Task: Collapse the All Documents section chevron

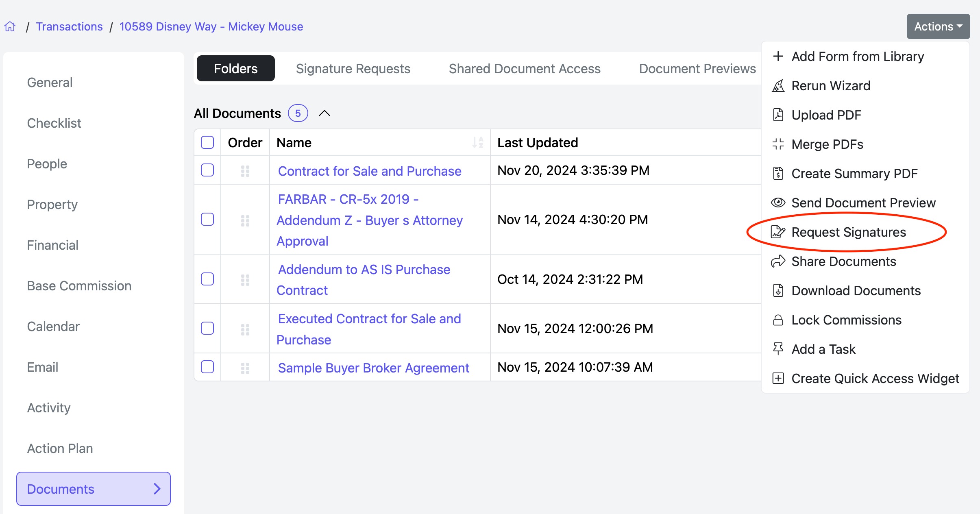Action: [x=324, y=113]
